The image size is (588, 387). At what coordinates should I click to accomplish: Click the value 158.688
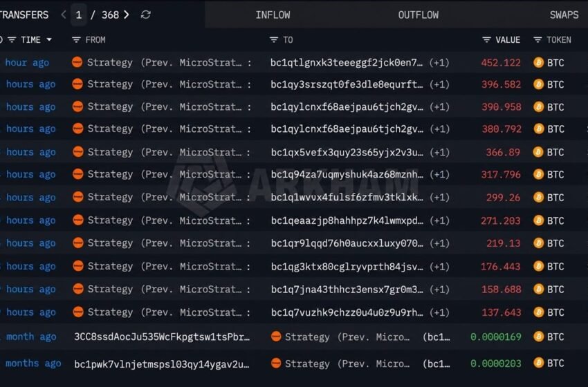click(x=501, y=290)
